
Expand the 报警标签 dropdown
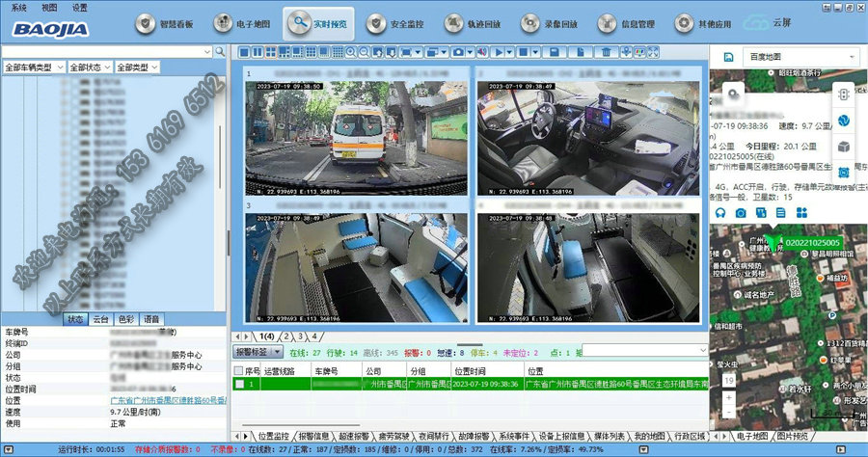coord(257,353)
